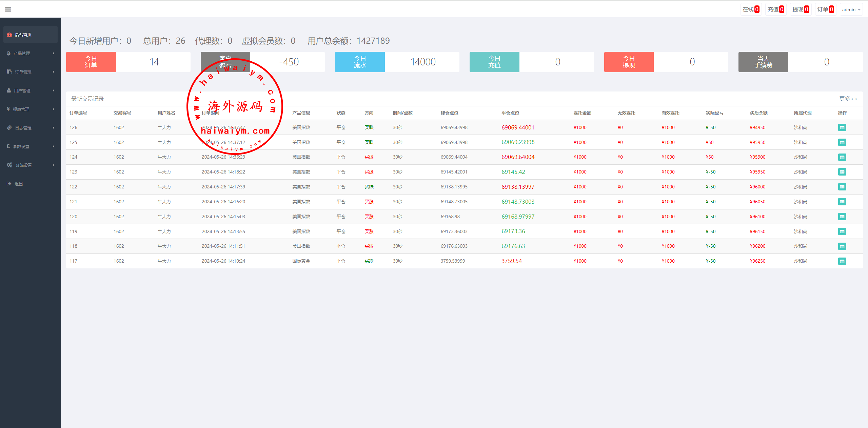This screenshot has width=868, height=428.
Task: Click the hamburger menu toggle icon
Action: tap(8, 9)
